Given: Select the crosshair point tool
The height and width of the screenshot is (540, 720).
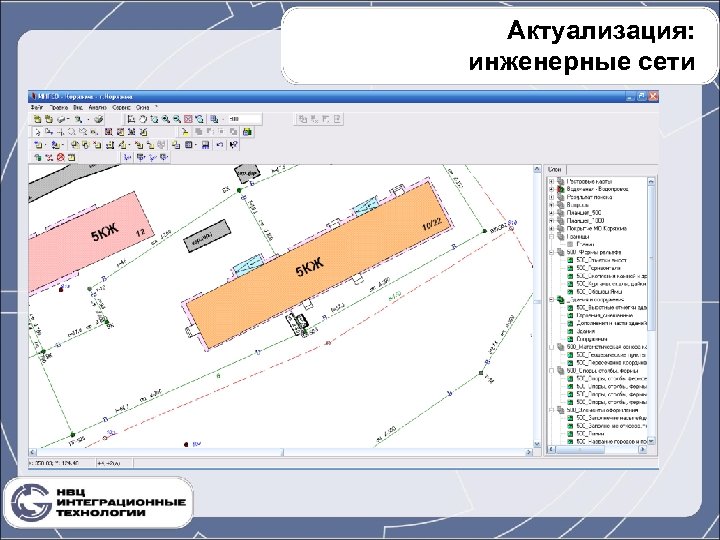Looking at the screenshot, I should point(60,132).
